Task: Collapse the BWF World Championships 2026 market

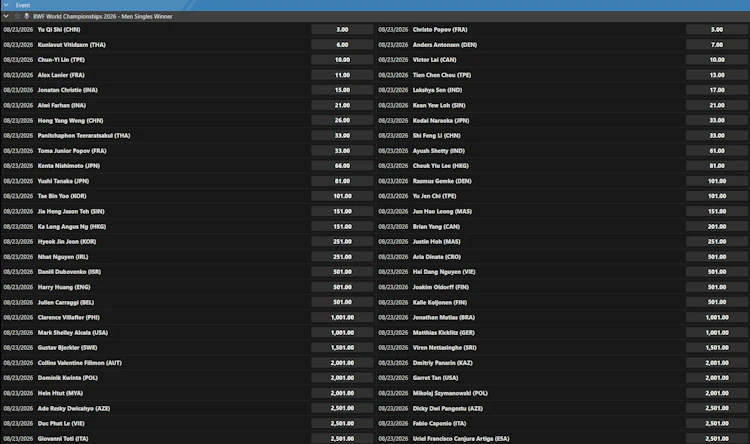Action: click(6, 16)
